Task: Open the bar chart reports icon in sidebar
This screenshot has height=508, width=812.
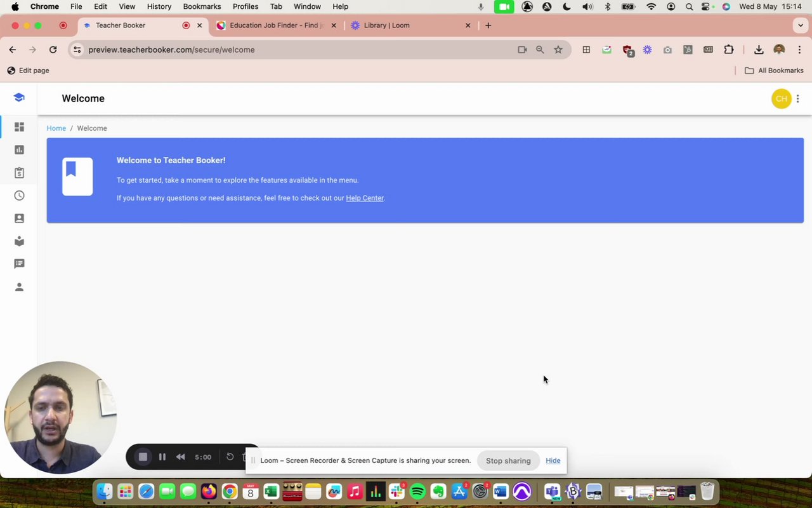Action: pyautogui.click(x=19, y=150)
